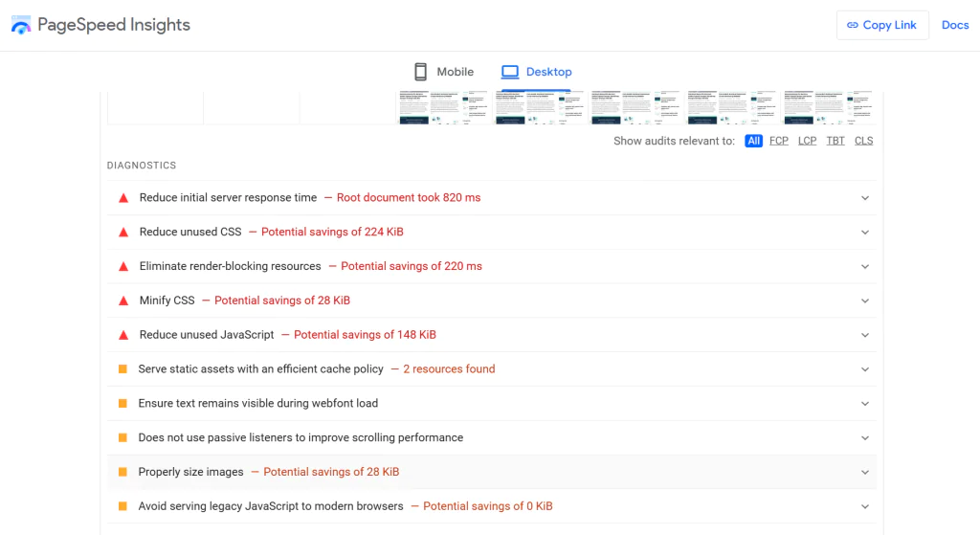Expand Eliminate render-blocking resources chevron
This screenshot has width=980, height=535.
point(865,267)
